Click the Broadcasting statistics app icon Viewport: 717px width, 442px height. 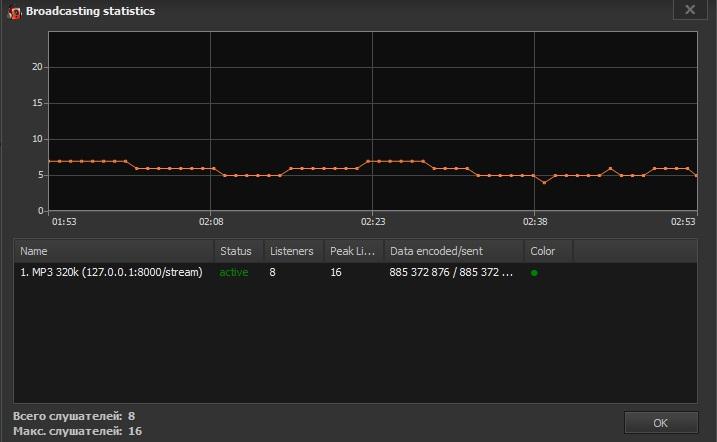[15, 12]
